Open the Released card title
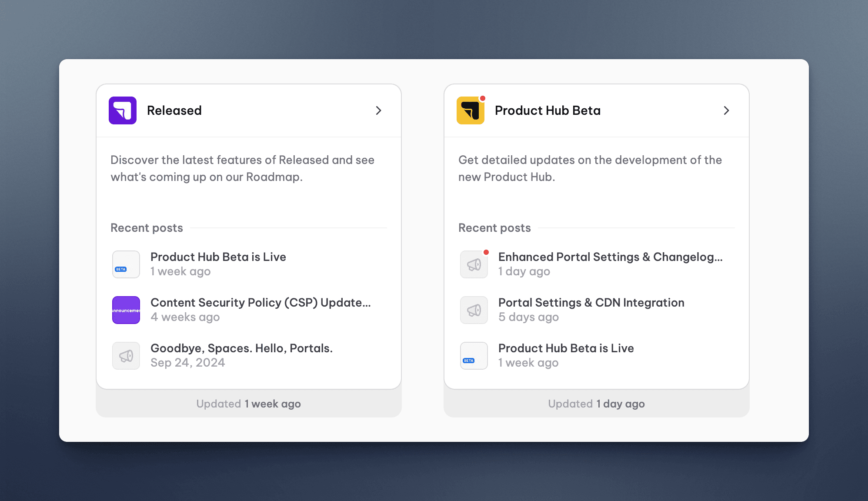 174,110
